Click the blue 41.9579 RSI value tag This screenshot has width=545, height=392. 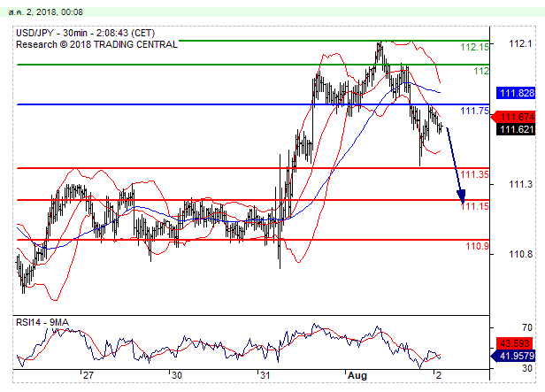click(x=513, y=357)
